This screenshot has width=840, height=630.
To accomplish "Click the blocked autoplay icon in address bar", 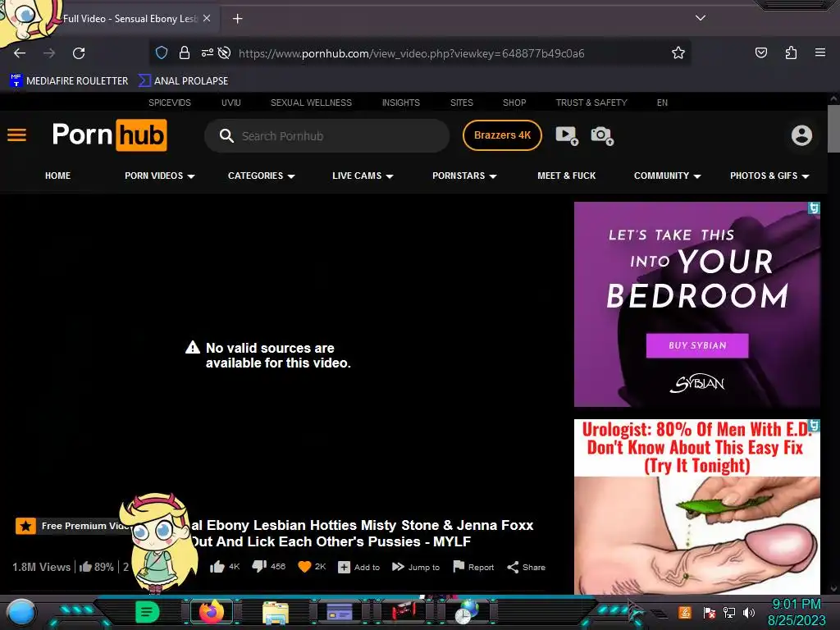I will coord(225,52).
